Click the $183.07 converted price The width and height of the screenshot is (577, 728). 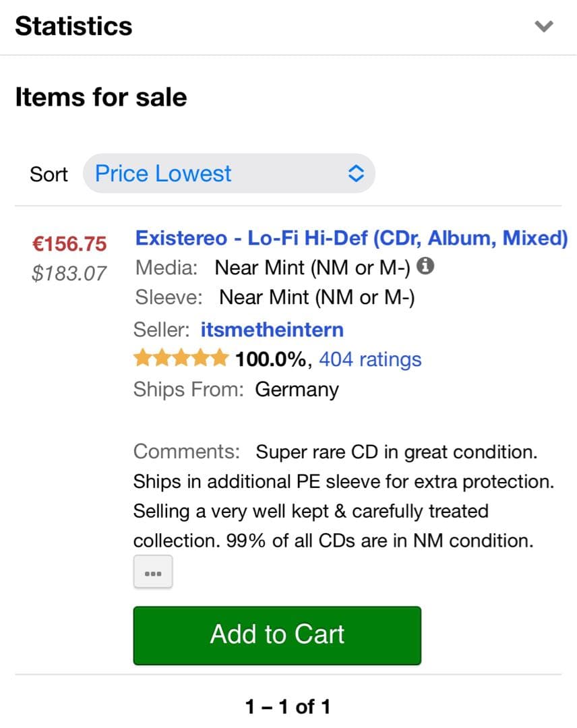(x=69, y=273)
